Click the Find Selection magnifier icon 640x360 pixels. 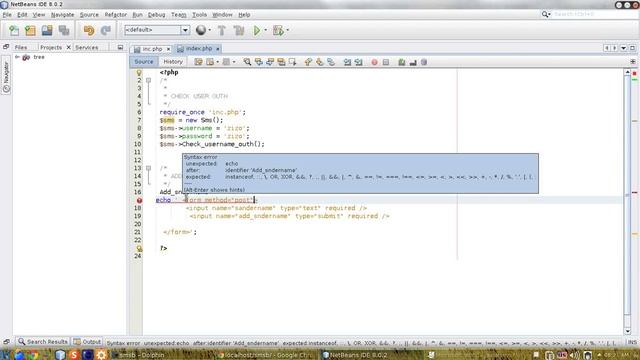[247, 62]
